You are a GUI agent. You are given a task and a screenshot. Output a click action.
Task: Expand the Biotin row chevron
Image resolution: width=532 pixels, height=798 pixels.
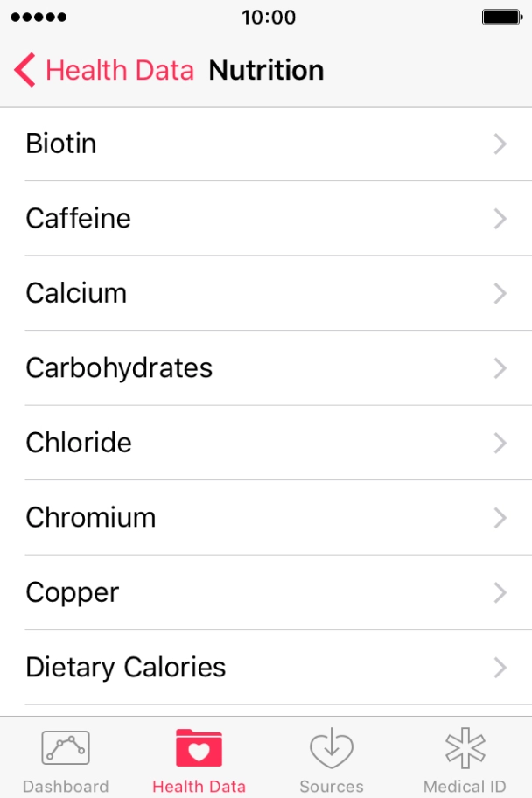click(500, 144)
